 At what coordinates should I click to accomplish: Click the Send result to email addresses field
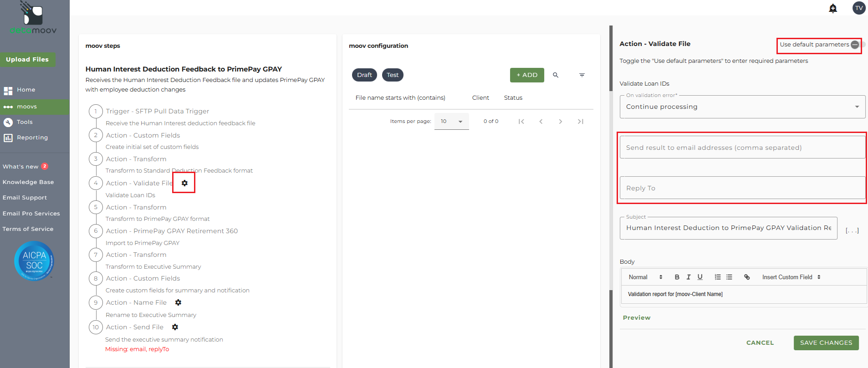click(742, 147)
